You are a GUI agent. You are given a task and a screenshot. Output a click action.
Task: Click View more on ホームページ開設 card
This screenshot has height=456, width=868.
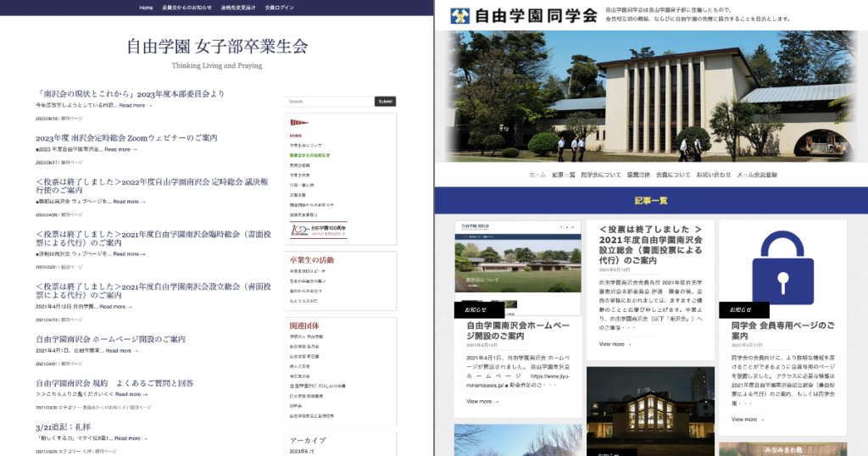tap(482, 402)
